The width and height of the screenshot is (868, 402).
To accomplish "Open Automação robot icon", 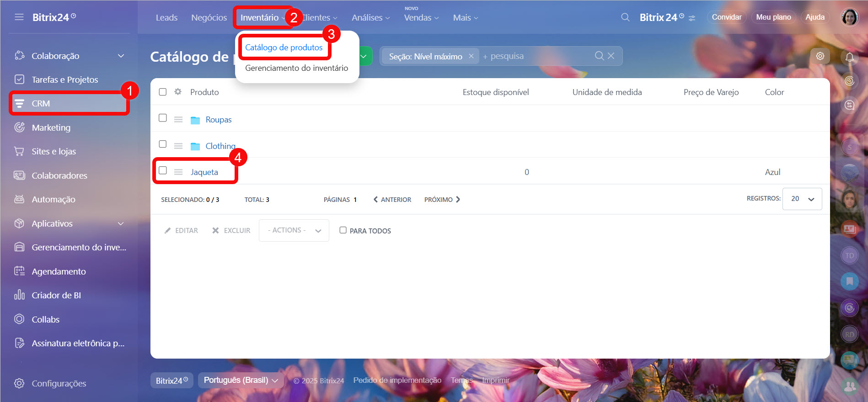I will [19, 199].
